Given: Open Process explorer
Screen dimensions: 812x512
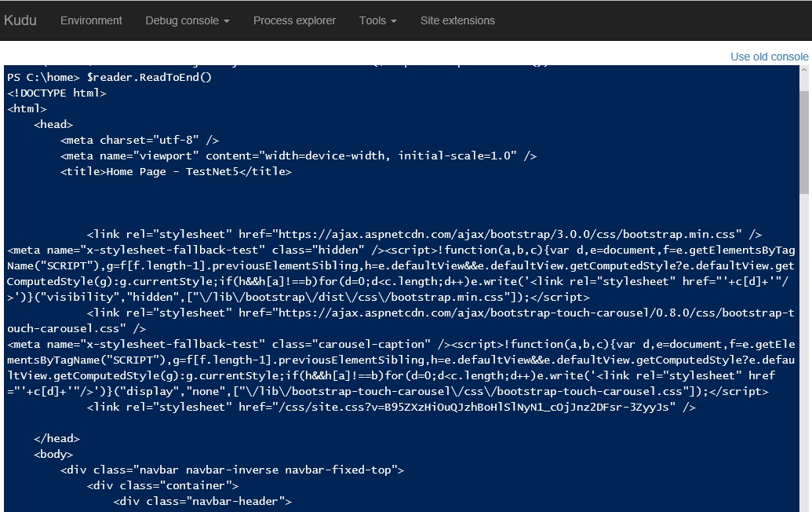Looking at the screenshot, I should (x=294, y=20).
